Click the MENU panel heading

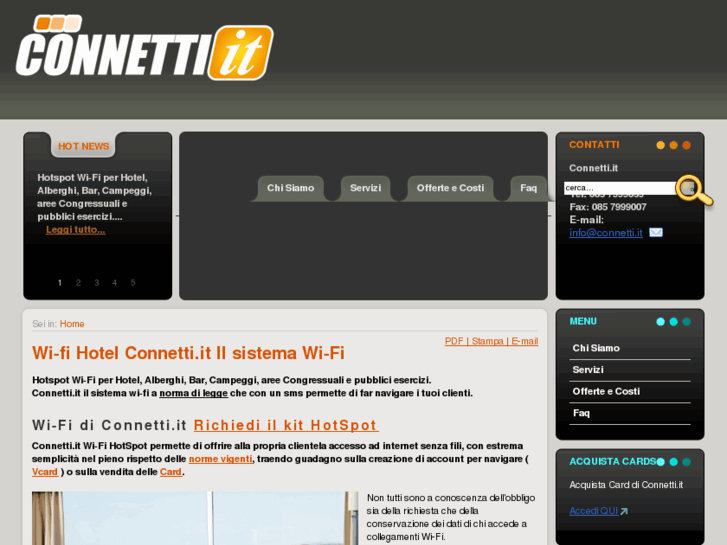pos(583,321)
